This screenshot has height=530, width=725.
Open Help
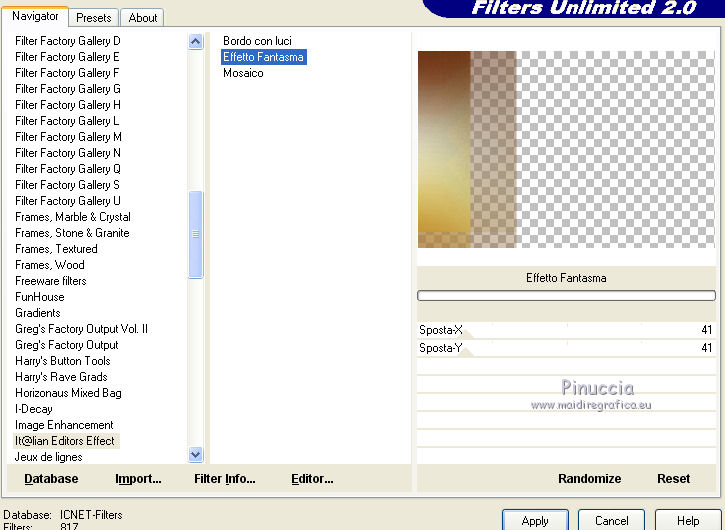click(688, 521)
